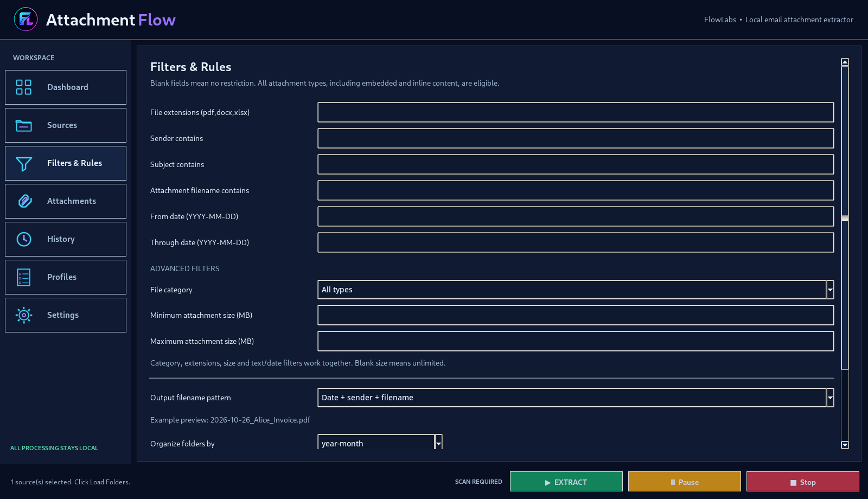868x499 pixels.
Task: Click the vertical scrollbar thumb
Action: coord(845,217)
